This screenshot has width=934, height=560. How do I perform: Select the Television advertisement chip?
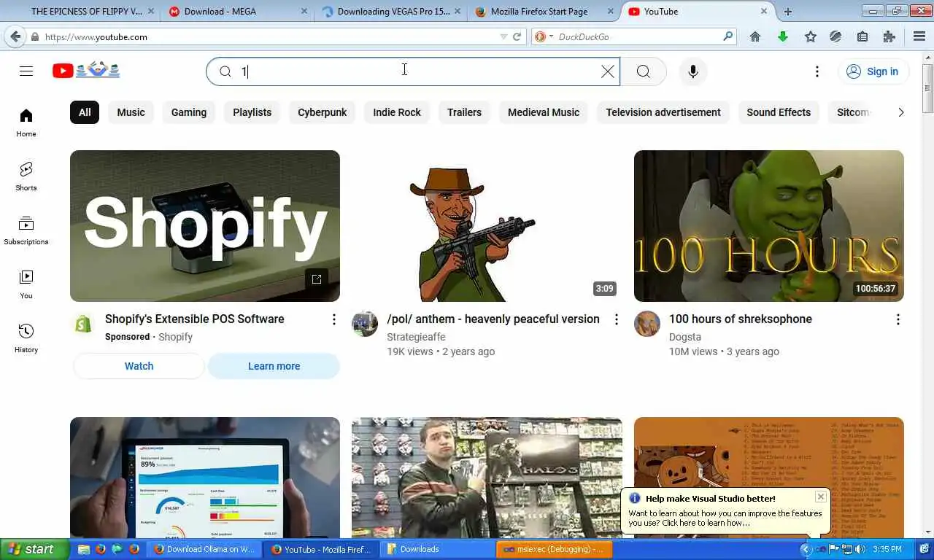click(663, 112)
